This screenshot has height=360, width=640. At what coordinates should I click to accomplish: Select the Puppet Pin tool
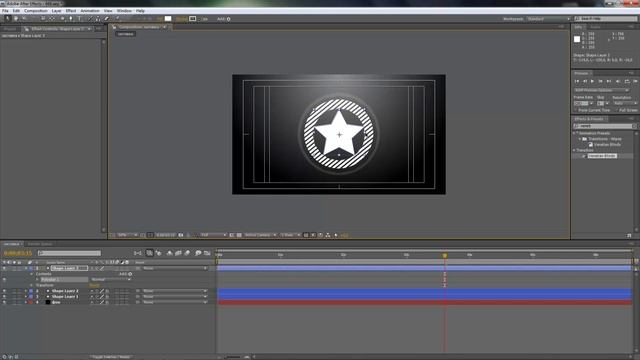point(117,19)
